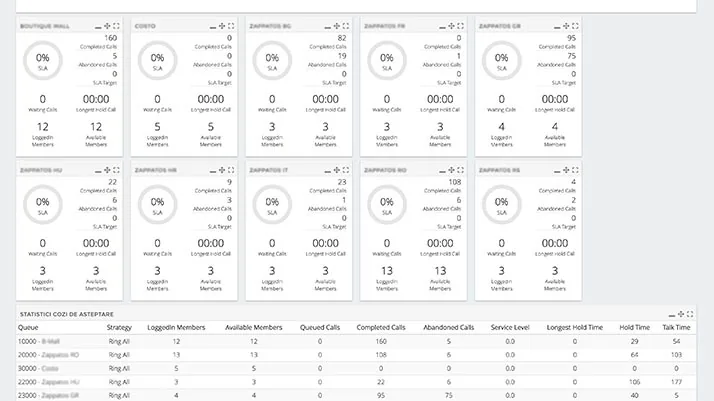Sort by Abandoned Calls column header

pyautogui.click(x=449, y=327)
